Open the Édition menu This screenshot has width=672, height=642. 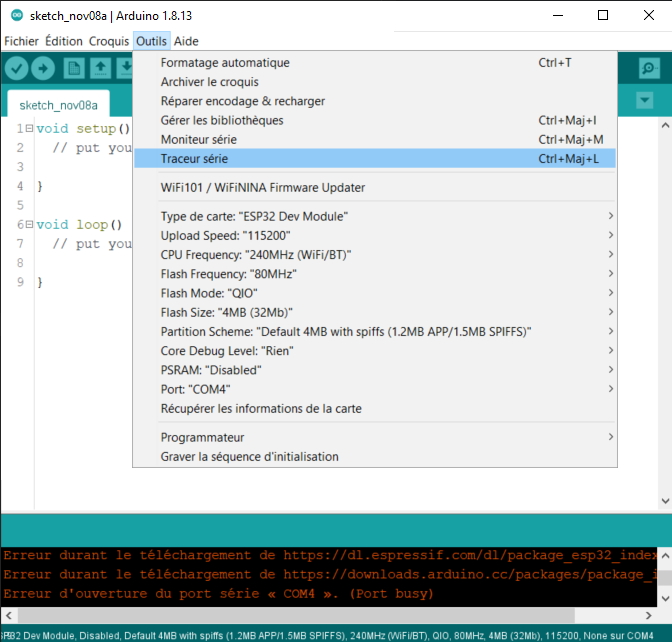[x=64, y=41]
